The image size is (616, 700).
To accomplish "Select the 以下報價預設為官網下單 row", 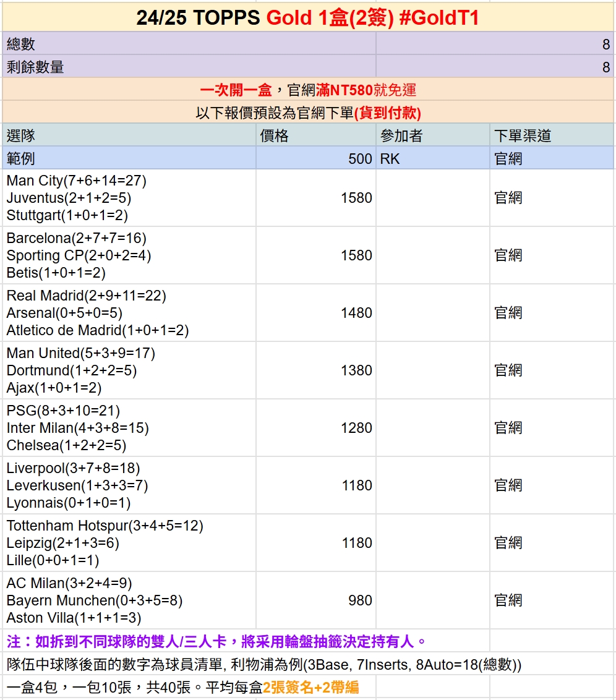I will [307, 112].
